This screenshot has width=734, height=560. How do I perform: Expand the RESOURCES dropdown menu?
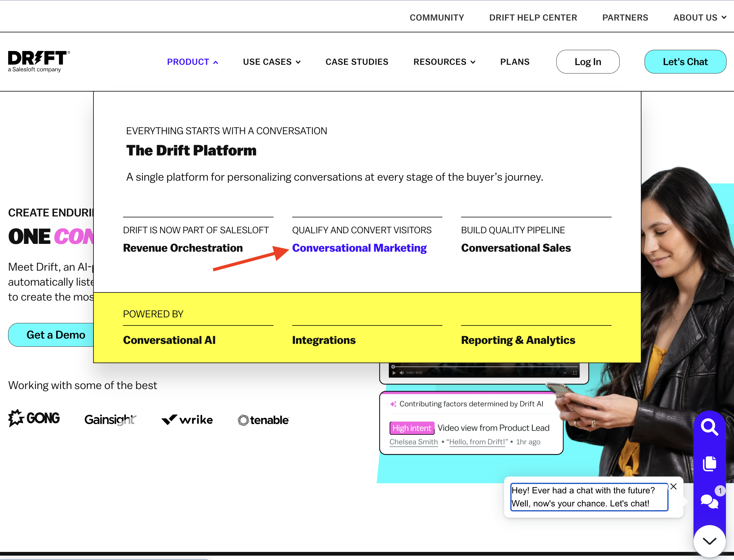444,62
